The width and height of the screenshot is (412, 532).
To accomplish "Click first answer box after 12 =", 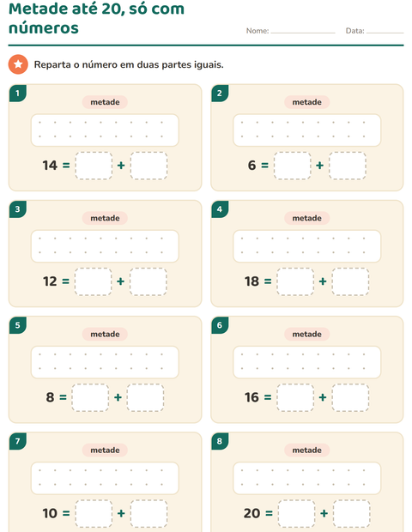I will click(93, 281).
